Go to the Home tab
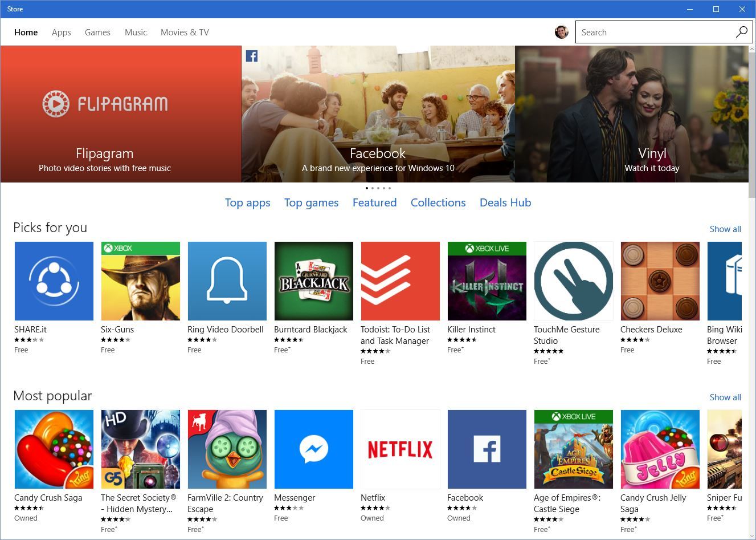 (x=26, y=33)
